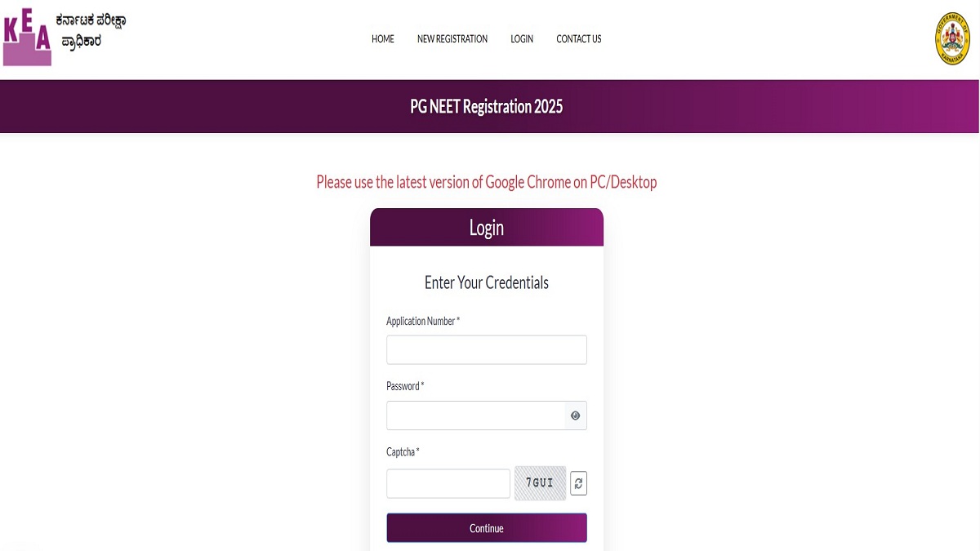The height and width of the screenshot is (551, 980).
Task: Open the CONTACT US page
Action: click(579, 39)
